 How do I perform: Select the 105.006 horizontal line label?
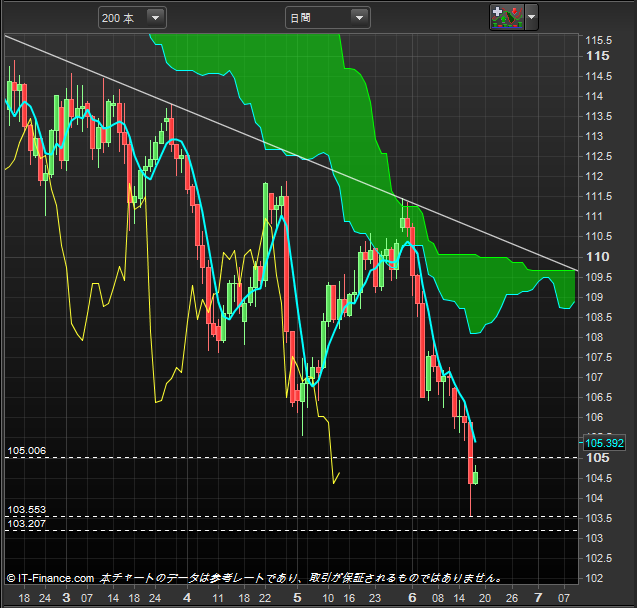tap(27, 450)
